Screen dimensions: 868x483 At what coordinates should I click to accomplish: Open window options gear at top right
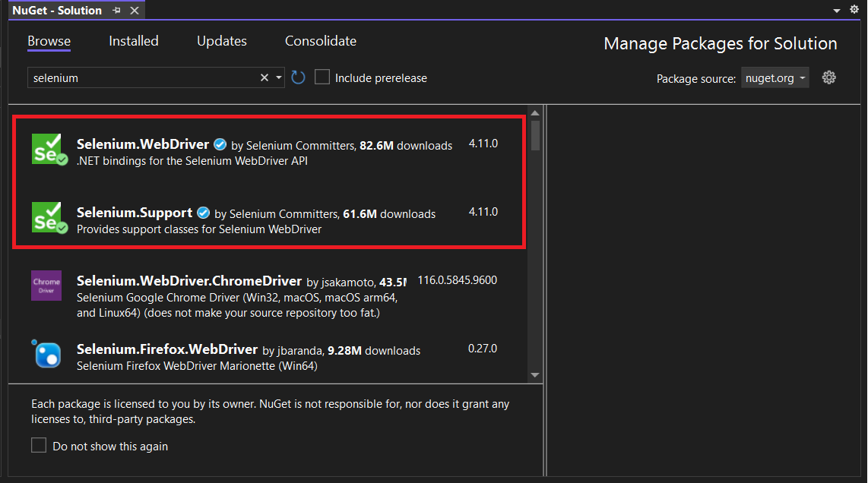pos(854,9)
